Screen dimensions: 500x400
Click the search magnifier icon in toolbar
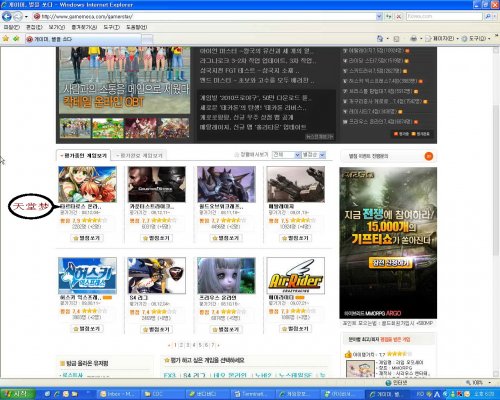tap(488, 16)
